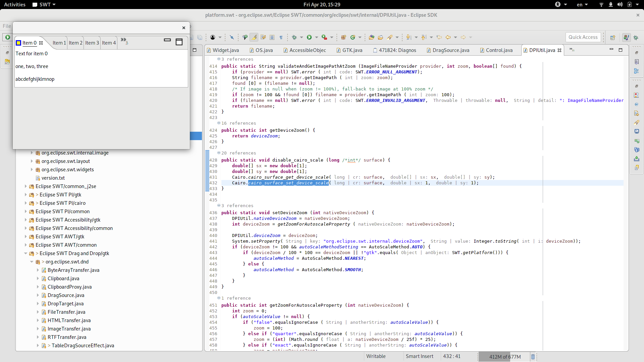Click the Git icon in left trim

coord(7,62)
